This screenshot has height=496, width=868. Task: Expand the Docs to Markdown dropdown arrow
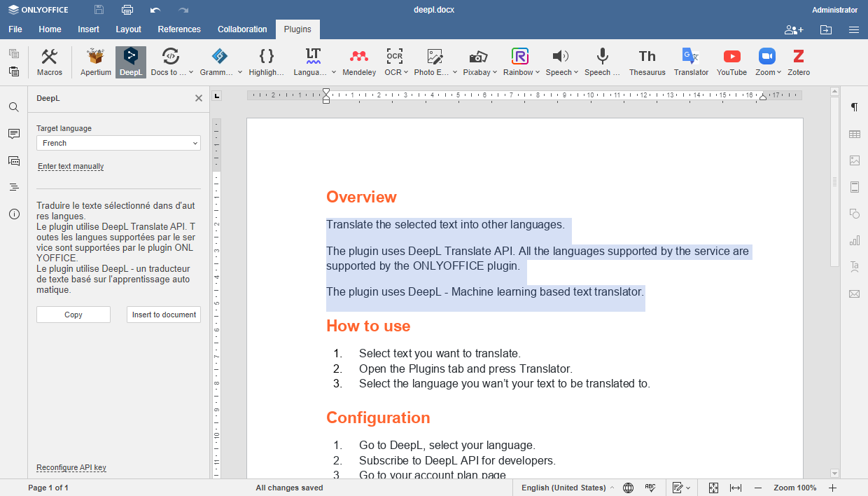point(191,72)
